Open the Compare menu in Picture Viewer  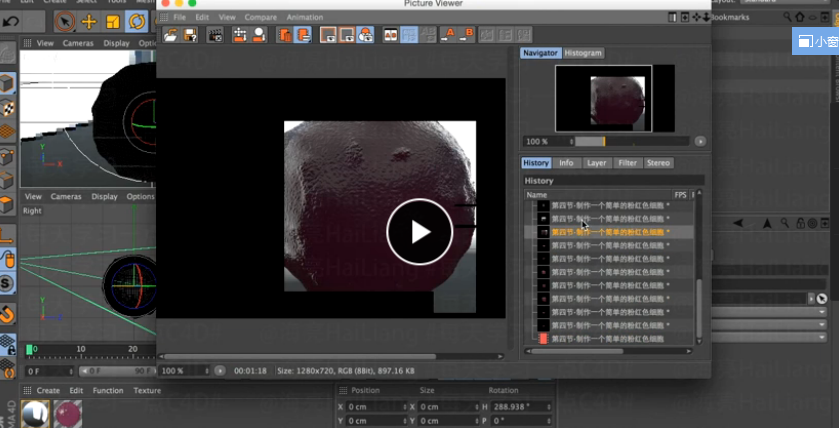[x=261, y=17]
